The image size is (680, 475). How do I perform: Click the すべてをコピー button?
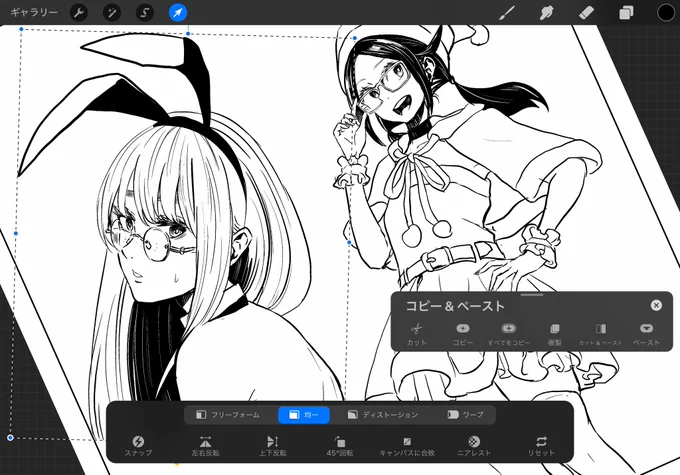[x=509, y=334]
